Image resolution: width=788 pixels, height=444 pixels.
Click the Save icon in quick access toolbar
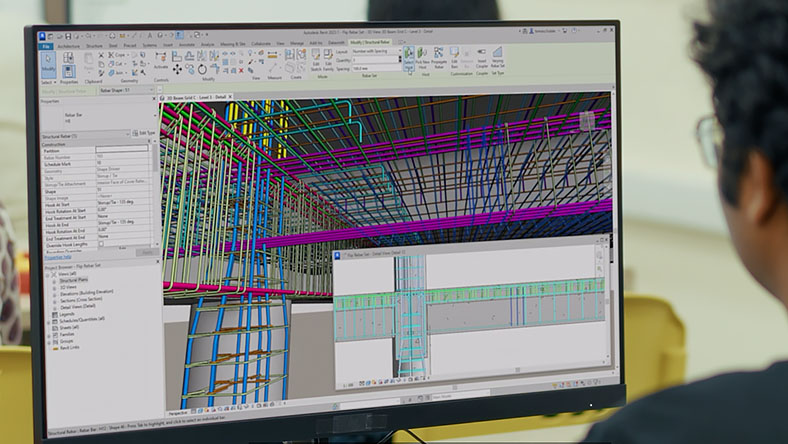pyautogui.click(x=68, y=36)
